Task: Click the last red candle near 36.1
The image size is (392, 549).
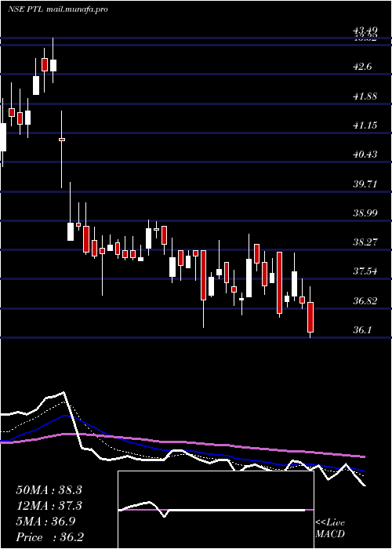Action: [x=310, y=317]
